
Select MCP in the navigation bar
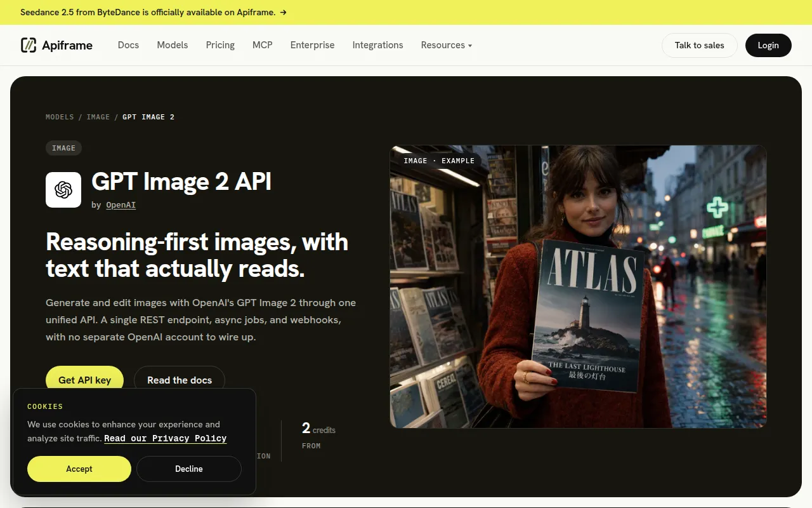[x=263, y=45]
